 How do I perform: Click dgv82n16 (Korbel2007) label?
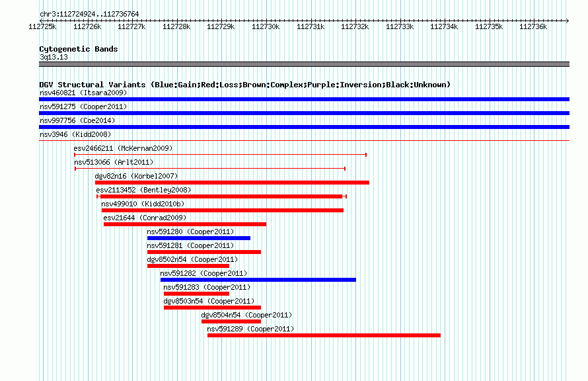pyautogui.click(x=136, y=176)
